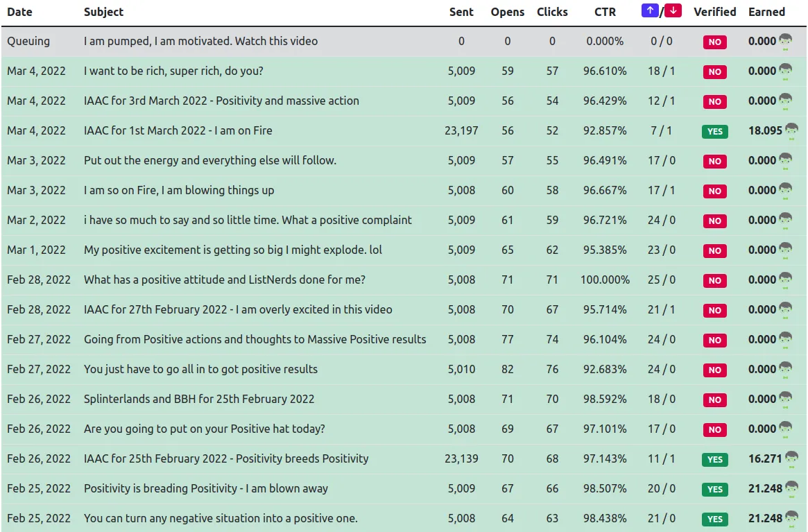
Task: Click YES badge for 'IAAC for 25th February'
Action: click(x=715, y=459)
